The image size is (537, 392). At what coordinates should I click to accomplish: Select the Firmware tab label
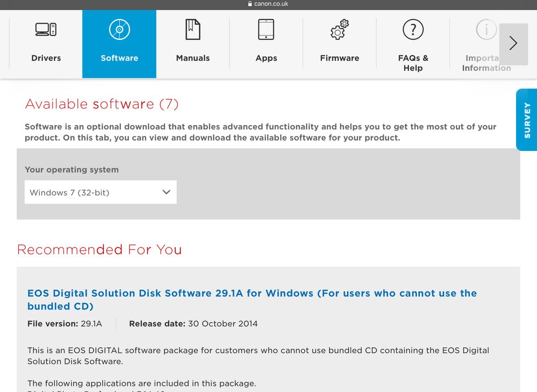pos(339,58)
